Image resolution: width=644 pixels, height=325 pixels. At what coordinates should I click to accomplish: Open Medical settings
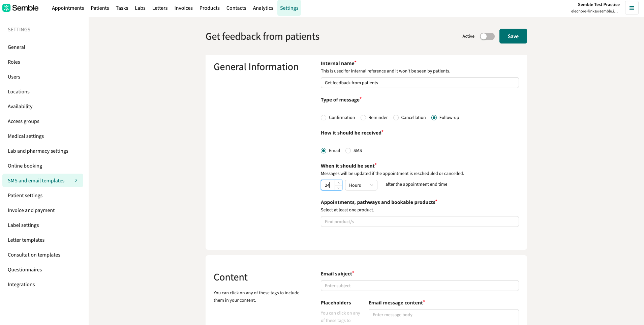26,136
